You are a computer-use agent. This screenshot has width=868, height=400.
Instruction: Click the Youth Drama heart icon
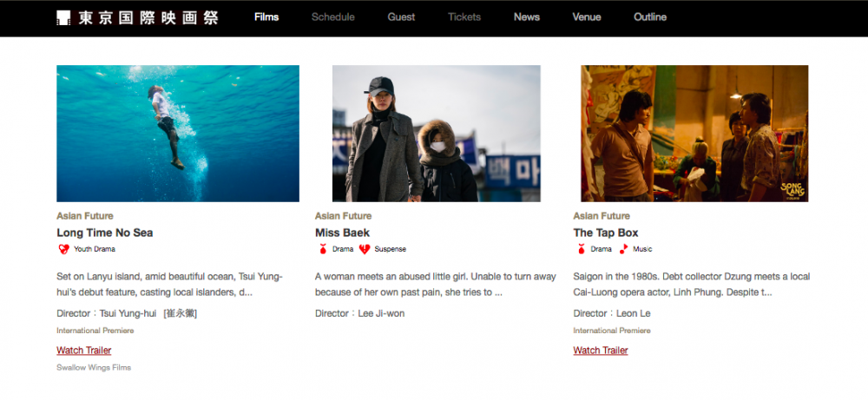62,249
